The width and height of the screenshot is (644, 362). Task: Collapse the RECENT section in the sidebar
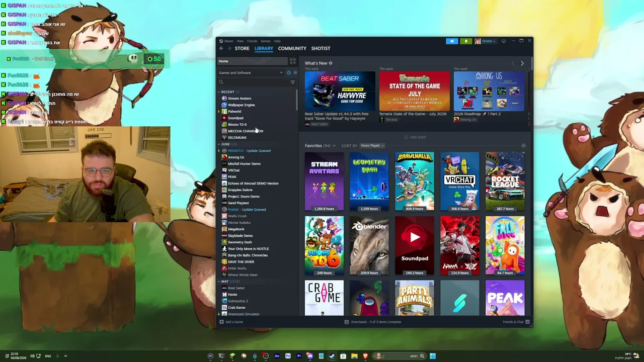pyautogui.click(x=219, y=92)
